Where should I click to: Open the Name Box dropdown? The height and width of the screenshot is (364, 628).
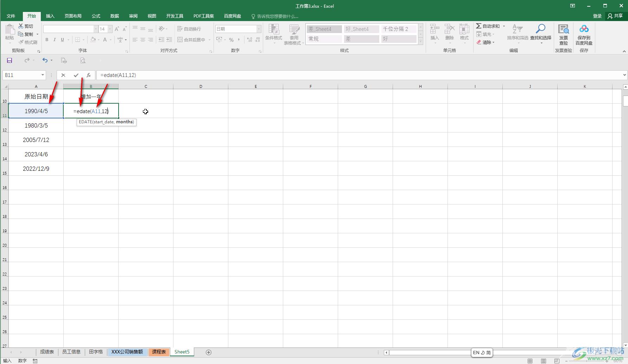(43, 75)
